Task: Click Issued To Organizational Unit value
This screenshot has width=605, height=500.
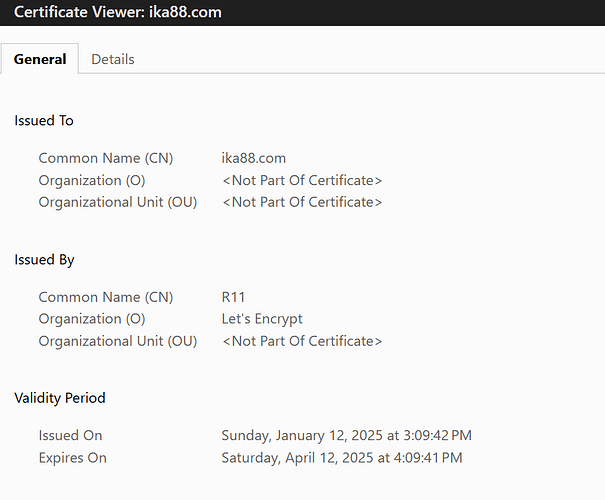Action: (302, 202)
